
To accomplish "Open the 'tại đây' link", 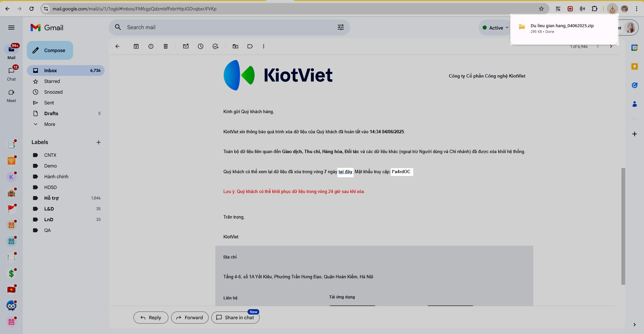I will point(345,172).
